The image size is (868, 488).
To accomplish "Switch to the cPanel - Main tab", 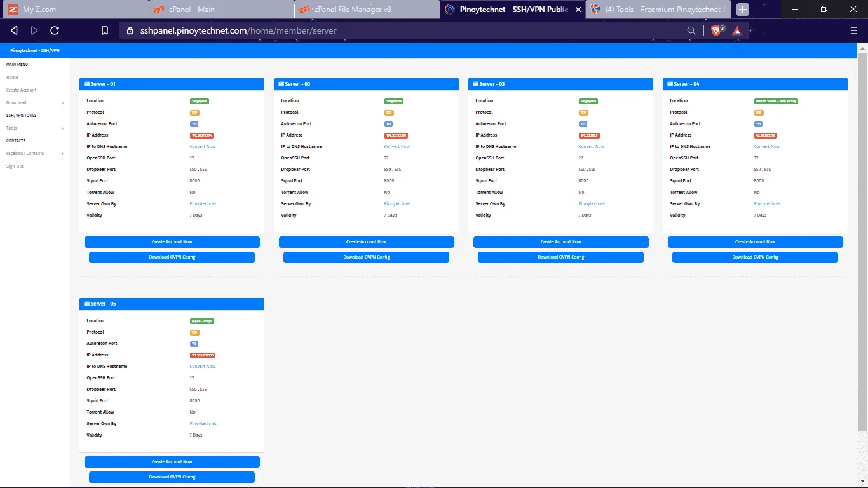I will point(221,10).
